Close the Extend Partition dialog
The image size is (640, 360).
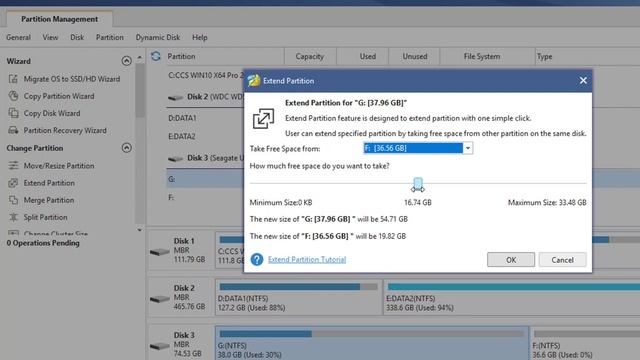coord(583,80)
